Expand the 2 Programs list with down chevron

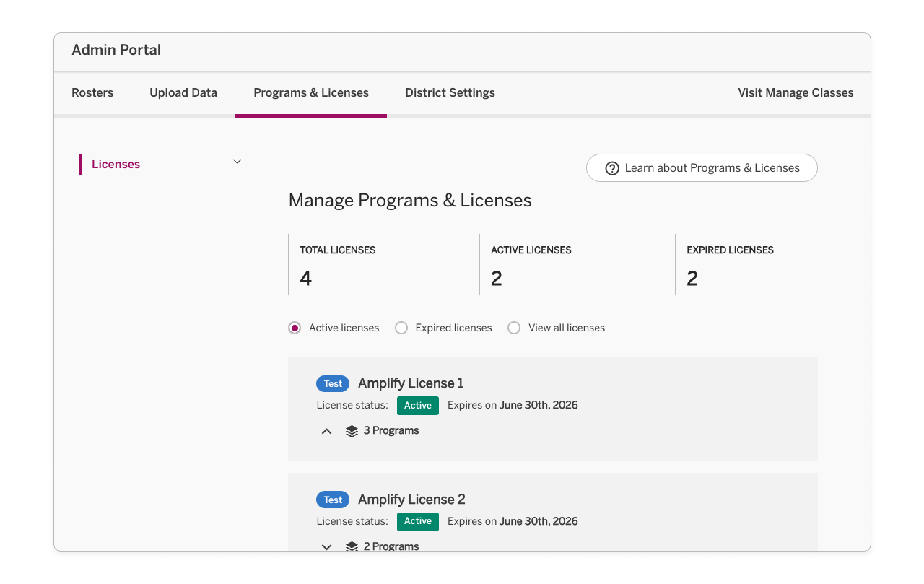pos(327,547)
